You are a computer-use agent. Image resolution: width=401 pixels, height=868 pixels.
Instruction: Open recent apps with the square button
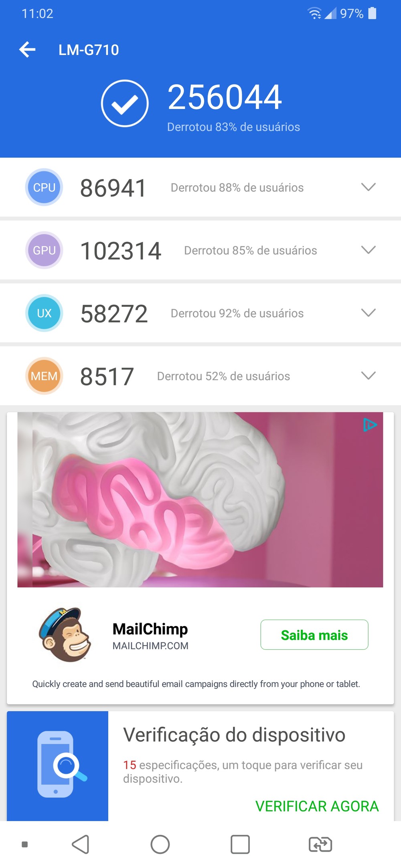tap(240, 844)
